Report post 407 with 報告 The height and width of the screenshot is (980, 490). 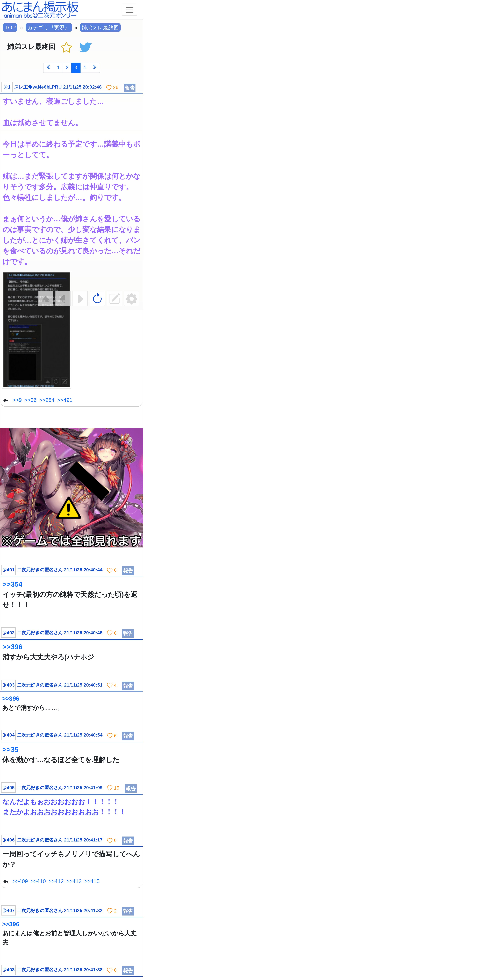(x=128, y=911)
